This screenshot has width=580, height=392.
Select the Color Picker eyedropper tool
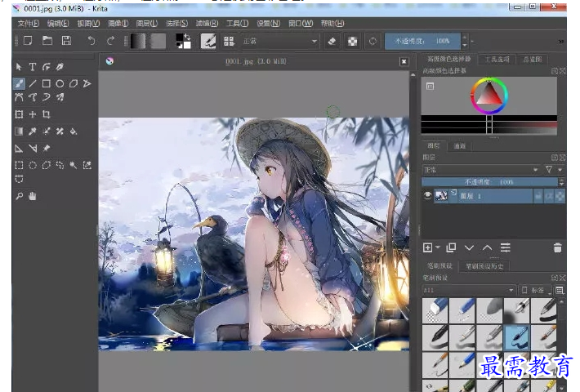[x=33, y=131]
